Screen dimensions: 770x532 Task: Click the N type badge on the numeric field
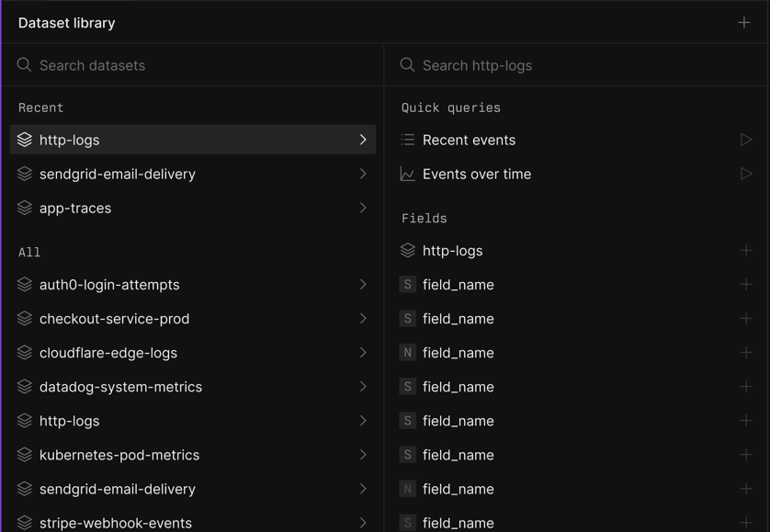(407, 352)
